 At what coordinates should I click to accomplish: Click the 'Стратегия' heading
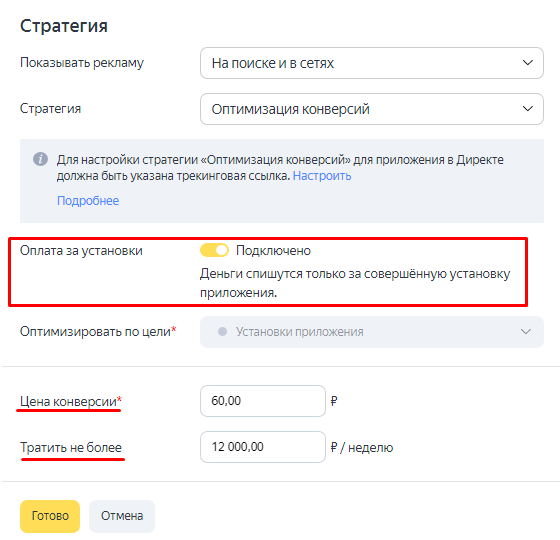pos(64,26)
